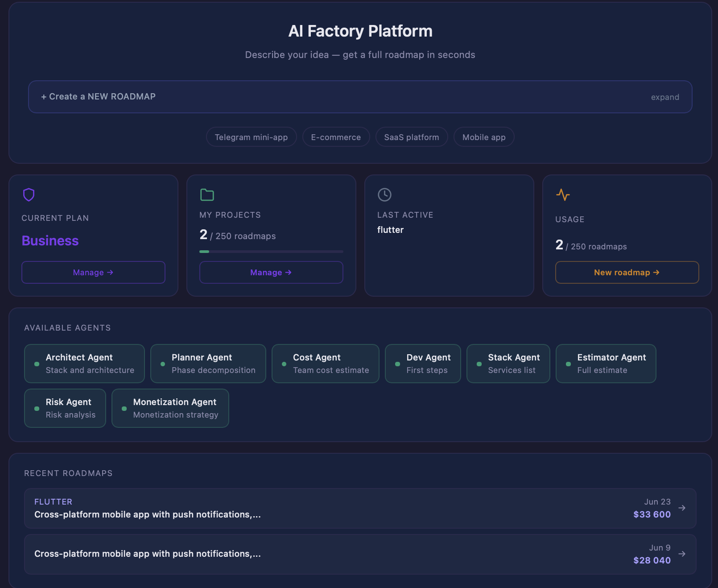718x588 pixels.
Task: Click the clock icon above Last Active
Action: coord(384,195)
